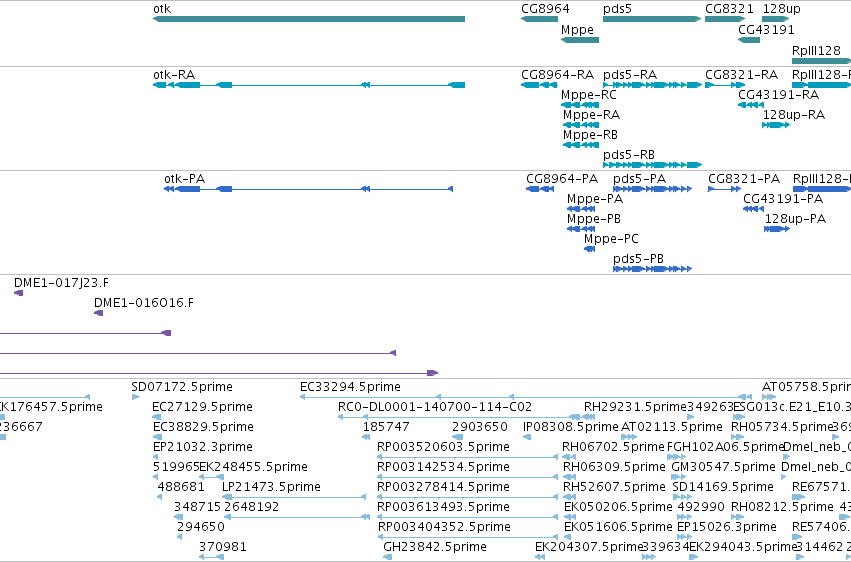Click the otk-PA protein label
Viewport: 851px width, 562px height.
(x=185, y=179)
